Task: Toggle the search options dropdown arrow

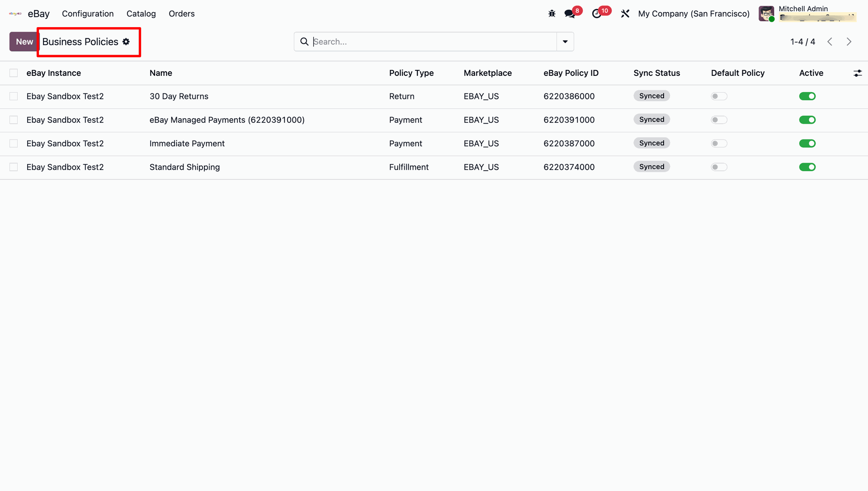Action: 565,42
